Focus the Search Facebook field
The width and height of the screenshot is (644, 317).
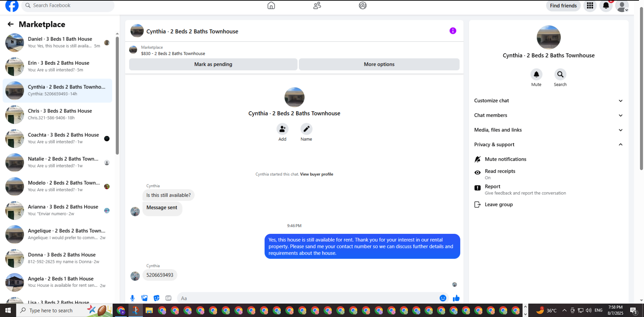click(68, 6)
